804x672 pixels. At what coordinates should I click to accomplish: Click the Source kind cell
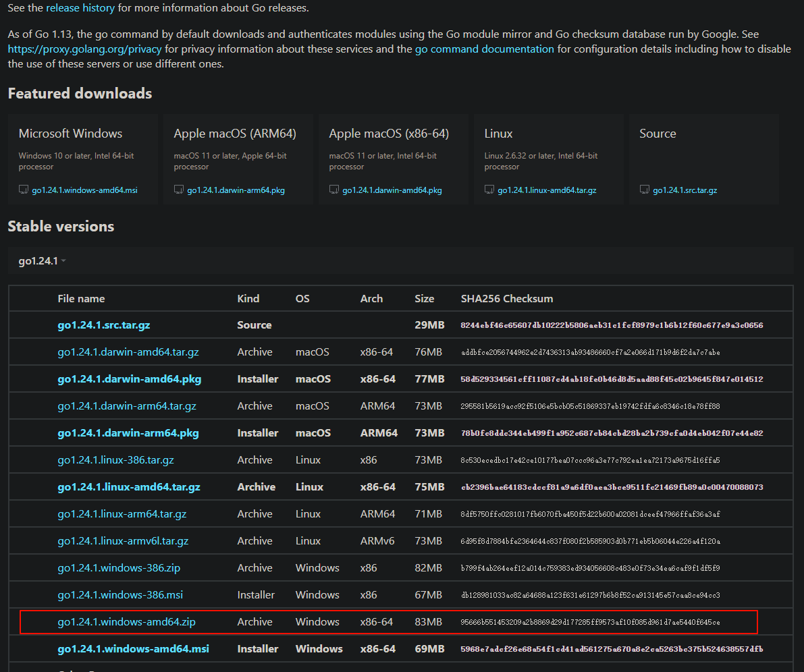click(254, 325)
